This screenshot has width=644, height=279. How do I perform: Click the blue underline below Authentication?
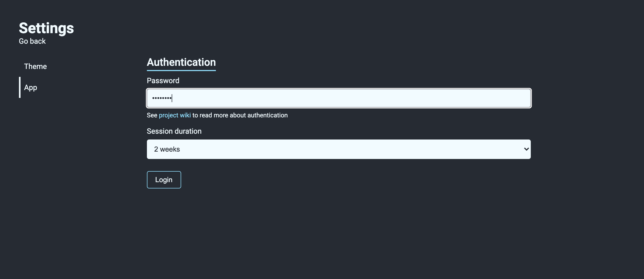[x=181, y=70]
